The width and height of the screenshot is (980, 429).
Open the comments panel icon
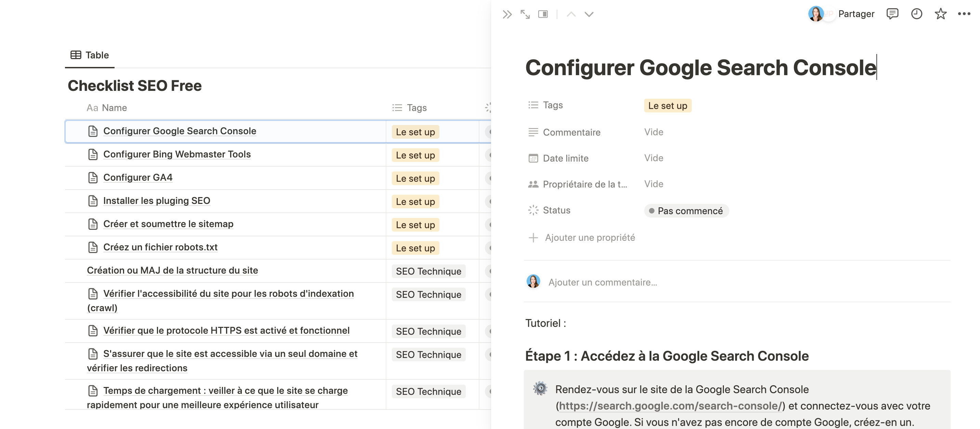(x=892, y=14)
